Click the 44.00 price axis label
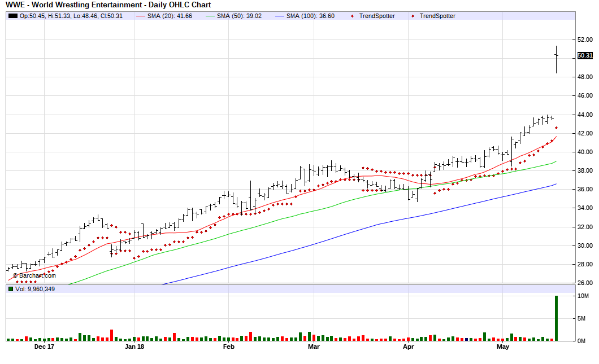This screenshot has width=599, height=364. coord(585,115)
